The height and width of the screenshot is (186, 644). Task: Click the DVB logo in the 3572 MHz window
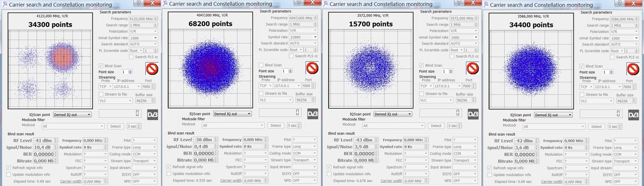(x=473, y=114)
